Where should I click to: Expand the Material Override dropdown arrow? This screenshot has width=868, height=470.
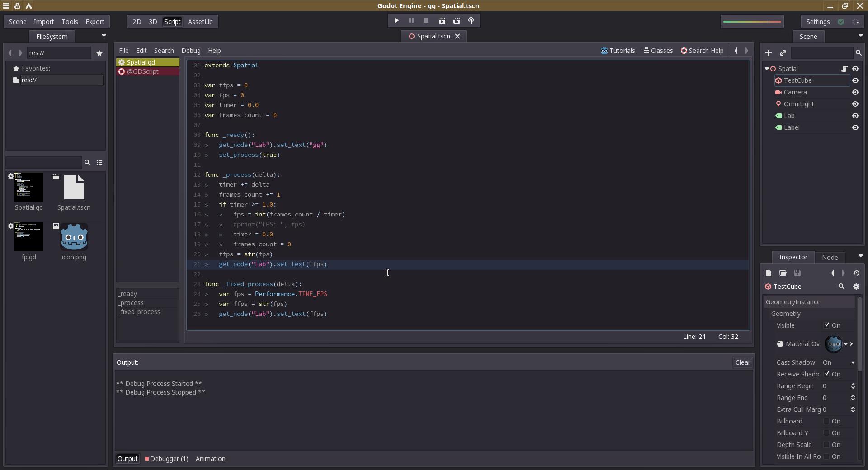click(x=846, y=344)
